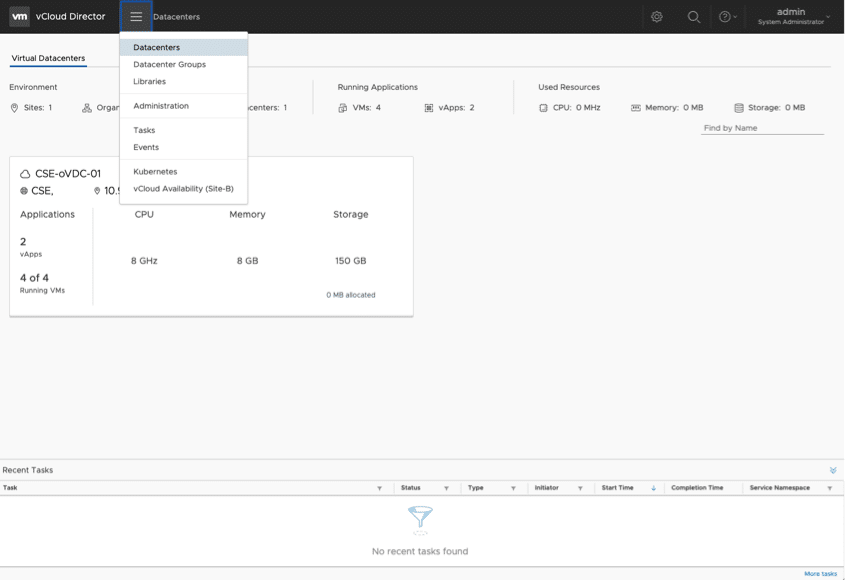Image resolution: width=845 pixels, height=581 pixels.
Task: Collapse the Recent Tasks panel
Action: pos(833,470)
